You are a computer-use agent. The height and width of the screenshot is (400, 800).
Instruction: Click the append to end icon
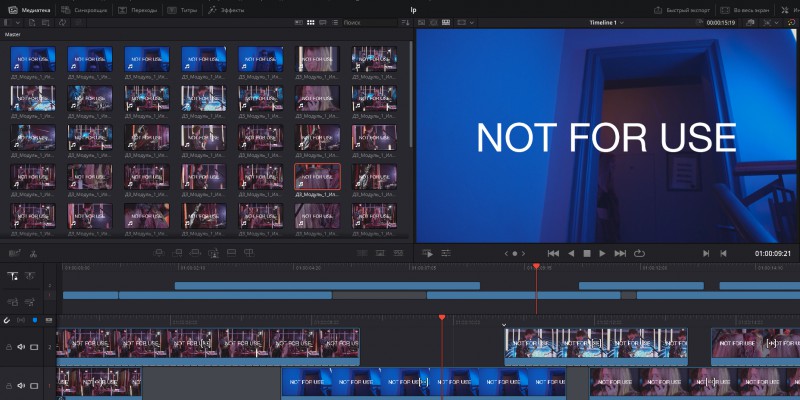click(177, 253)
